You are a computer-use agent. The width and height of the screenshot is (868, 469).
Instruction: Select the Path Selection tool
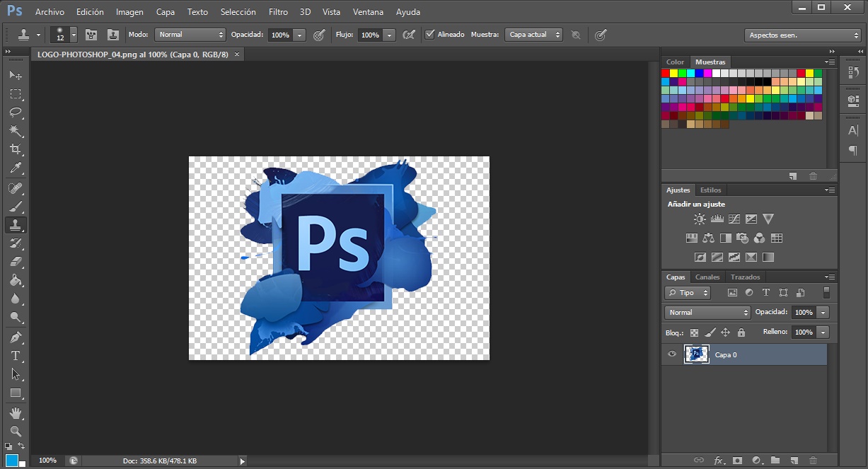pos(16,374)
